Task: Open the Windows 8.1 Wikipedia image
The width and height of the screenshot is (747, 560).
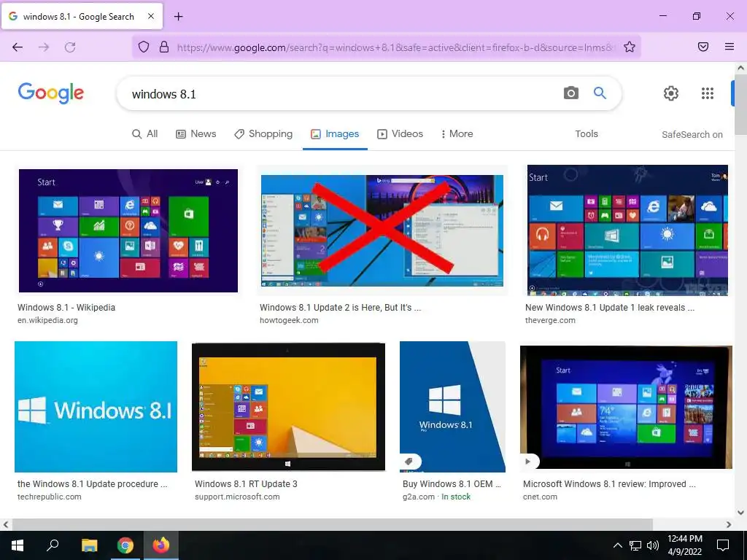Action: click(128, 230)
